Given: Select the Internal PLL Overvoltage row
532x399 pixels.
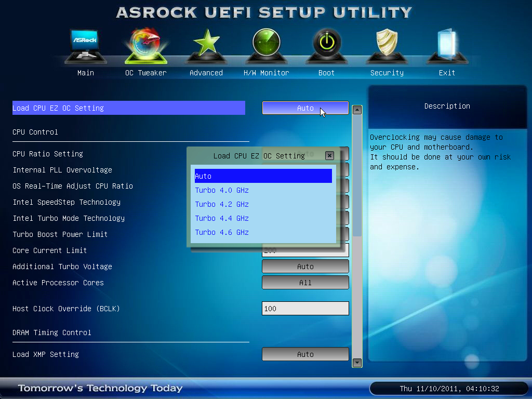Looking at the screenshot, I should click(62, 170).
